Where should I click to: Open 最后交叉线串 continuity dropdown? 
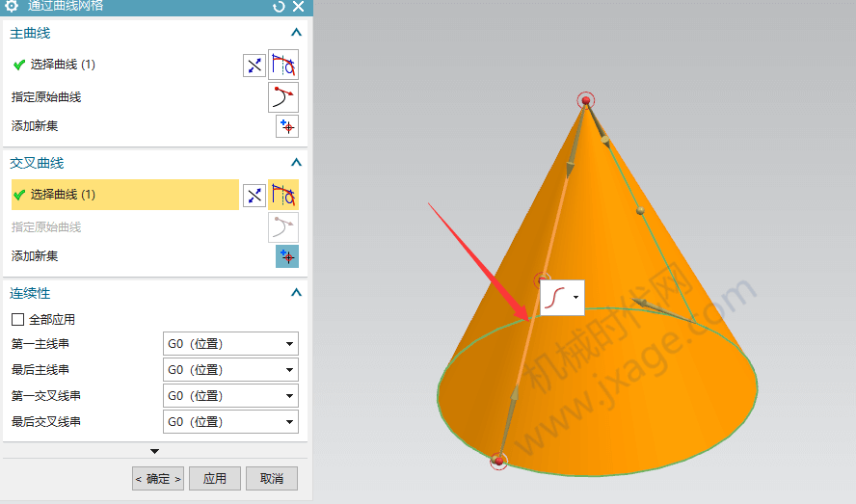pos(230,421)
